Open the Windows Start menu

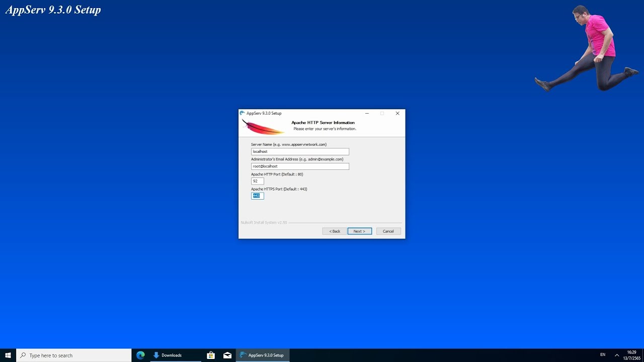pos(8,355)
